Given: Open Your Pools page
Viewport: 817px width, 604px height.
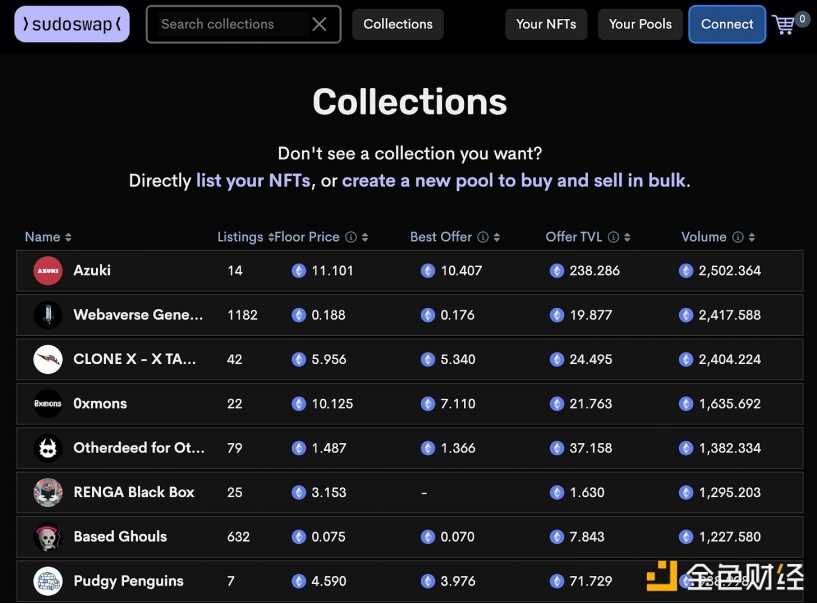Looking at the screenshot, I should pyautogui.click(x=640, y=24).
